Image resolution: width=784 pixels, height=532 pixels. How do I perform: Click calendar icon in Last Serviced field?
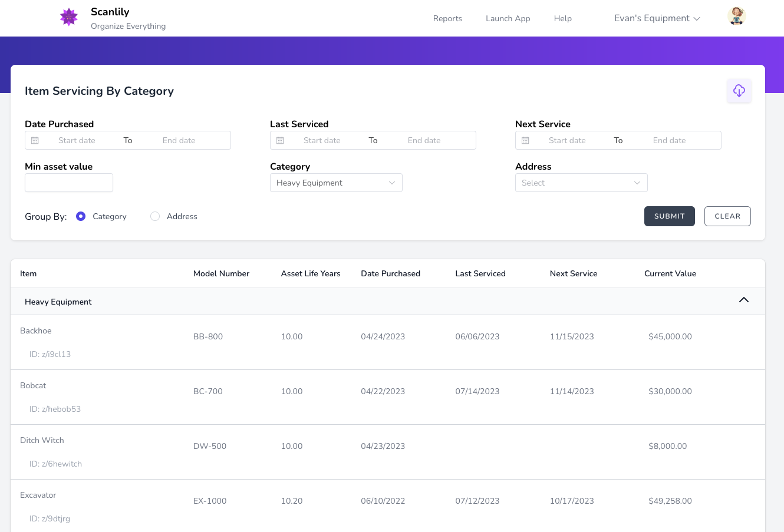click(280, 140)
